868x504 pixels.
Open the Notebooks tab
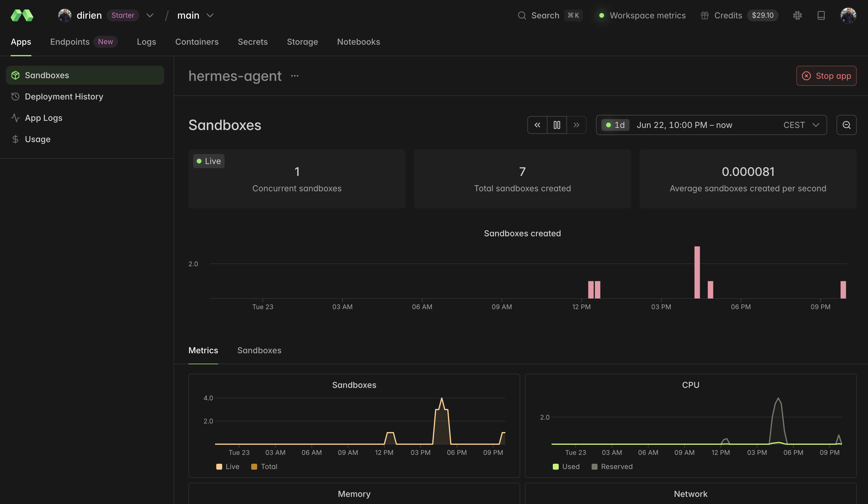(x=358, y=42)
